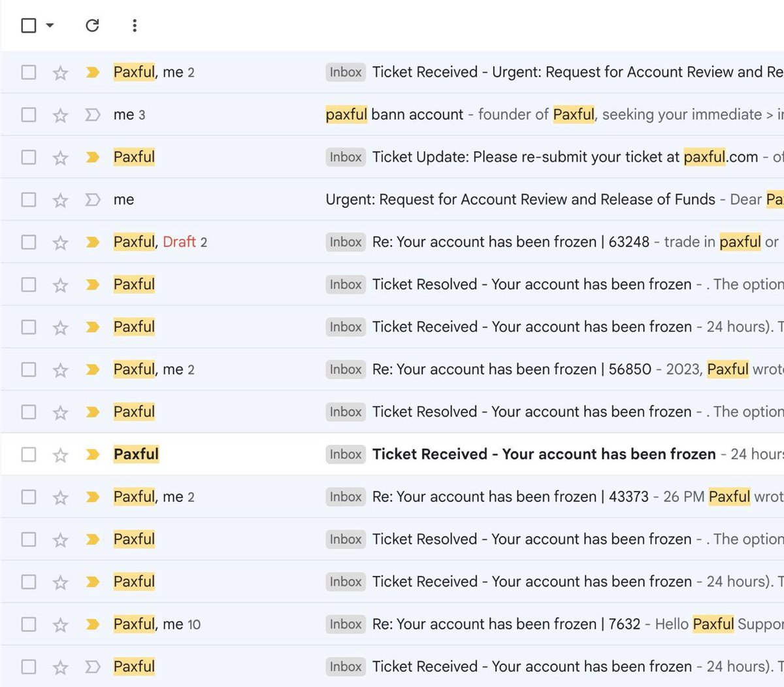Click the bold unread 'Paxful' sender name

point(136,454)
